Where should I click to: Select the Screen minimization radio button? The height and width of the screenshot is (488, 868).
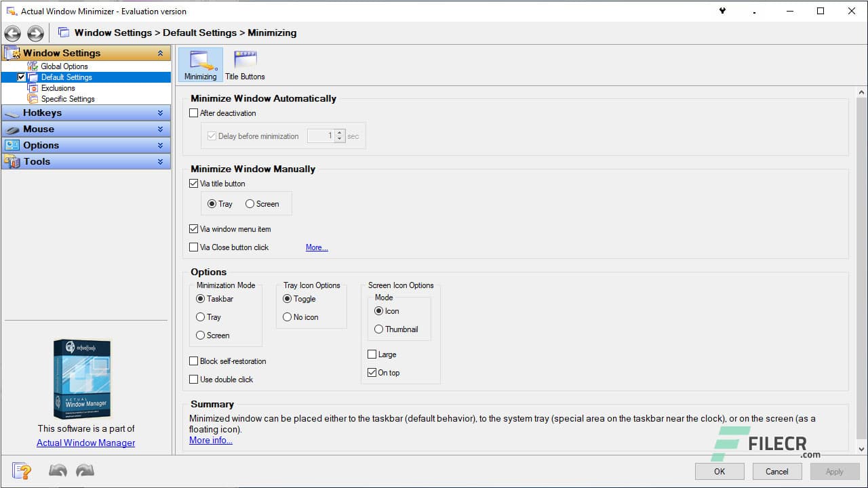tap(201, 335)
